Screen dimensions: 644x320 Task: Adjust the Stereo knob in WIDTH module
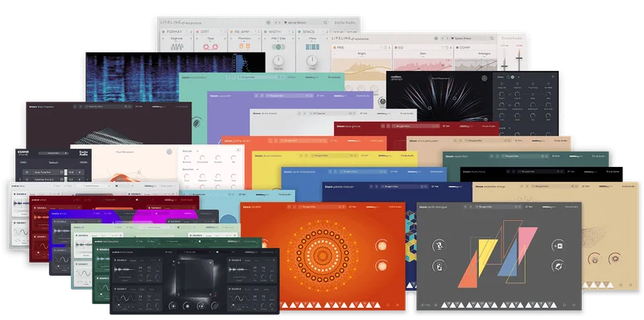pos(278,61)
